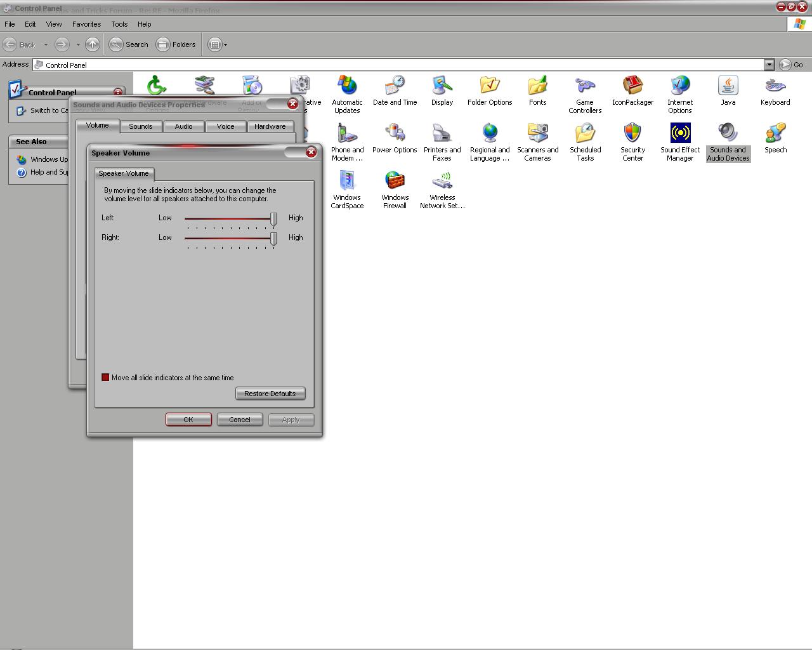Open Wireless Network Setup icon
Viewport: 812px width, 650px height.
442,189
